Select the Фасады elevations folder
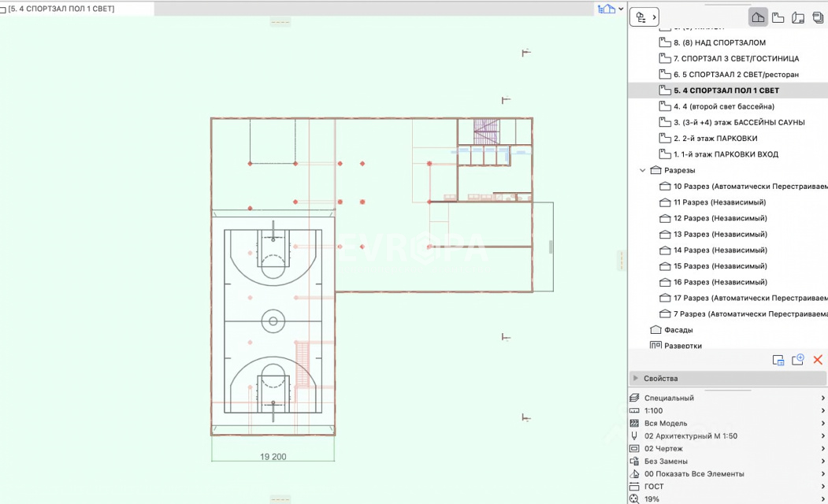Viewport: 828px width, 504px height. coord(678,330)
